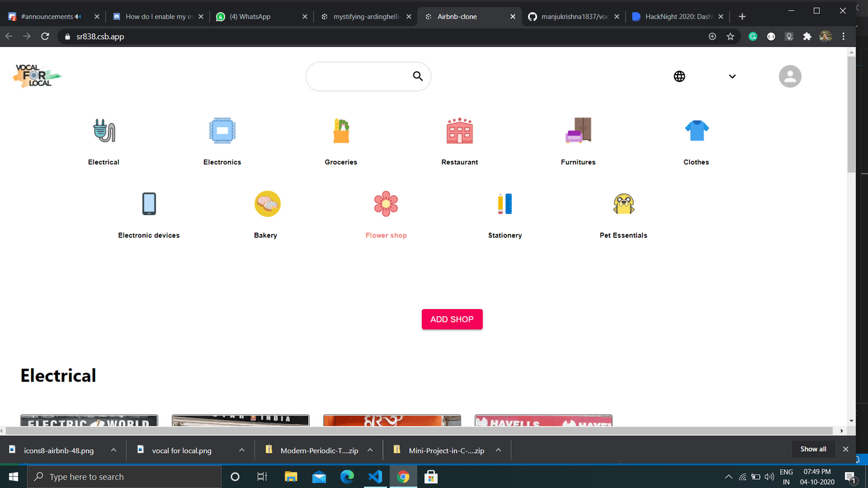
Task: Open the ELECTRIC WORLD shop thumbnail
Action: (x=89, y=421)
